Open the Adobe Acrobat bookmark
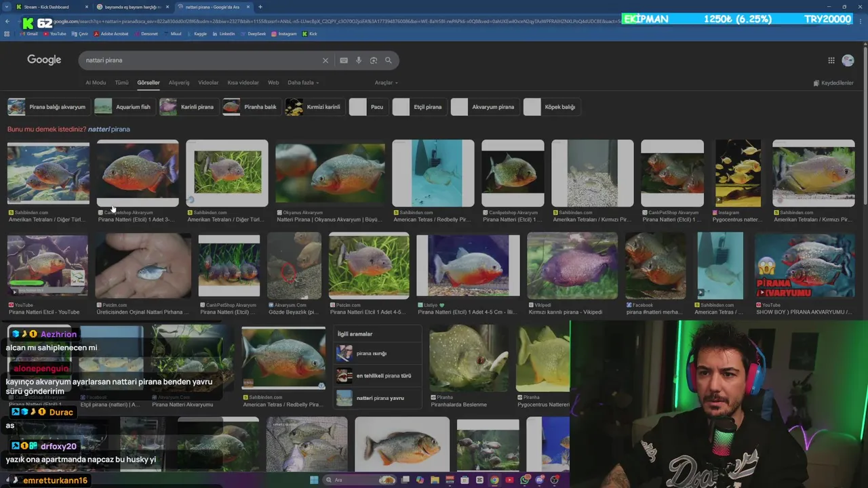 (x=111, y=34)
